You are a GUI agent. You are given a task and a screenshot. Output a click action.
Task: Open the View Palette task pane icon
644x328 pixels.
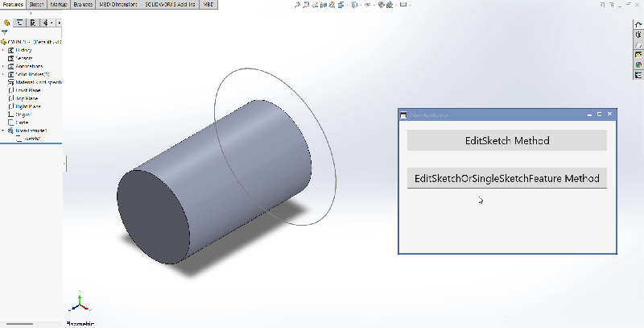click(x=638, y=55)
